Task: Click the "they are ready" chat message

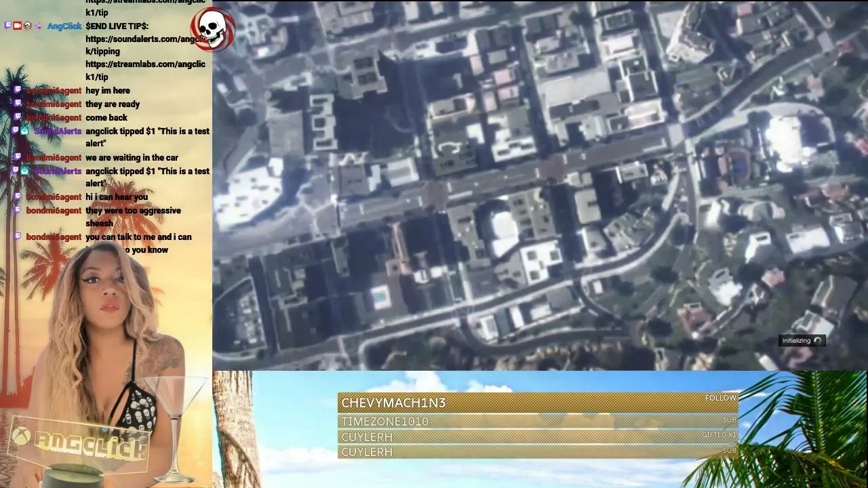Action: pyautogui.click(x=113, y=104)
